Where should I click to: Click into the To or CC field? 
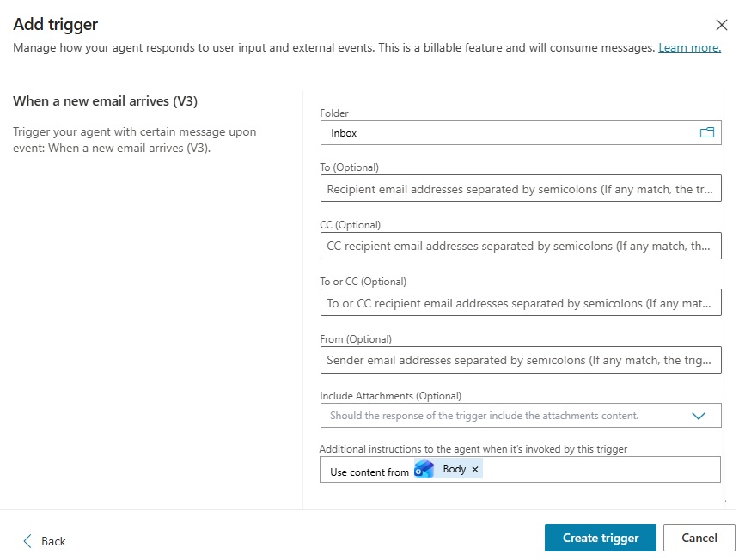pos(520,303)
